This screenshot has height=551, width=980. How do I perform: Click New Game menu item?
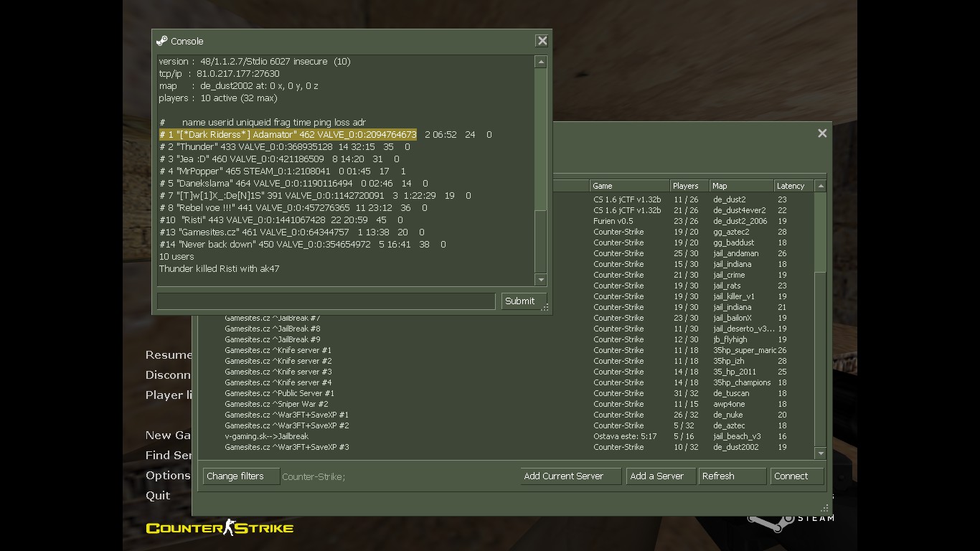click(169, 435)
